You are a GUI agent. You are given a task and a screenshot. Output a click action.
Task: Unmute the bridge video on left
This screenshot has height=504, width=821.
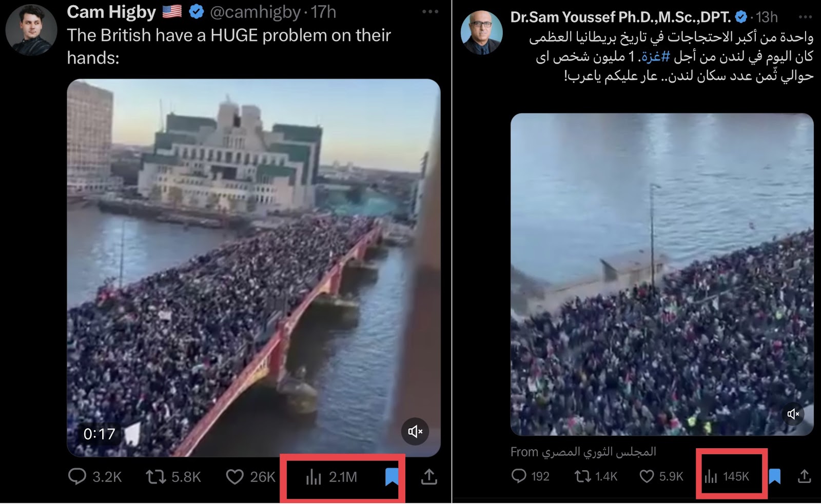coord(415,432)
